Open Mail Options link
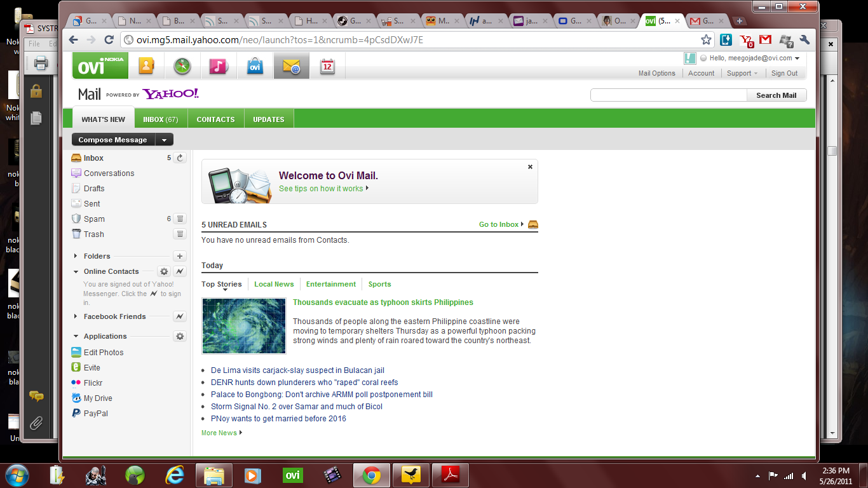The width and height of the screenshot is (868, 488). 657,73
